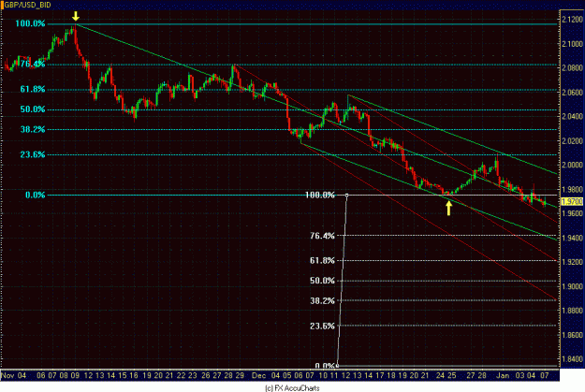585x392 pixels.
Task: Select the cyan 23.6% retracement label
Action: click(33, 154)
